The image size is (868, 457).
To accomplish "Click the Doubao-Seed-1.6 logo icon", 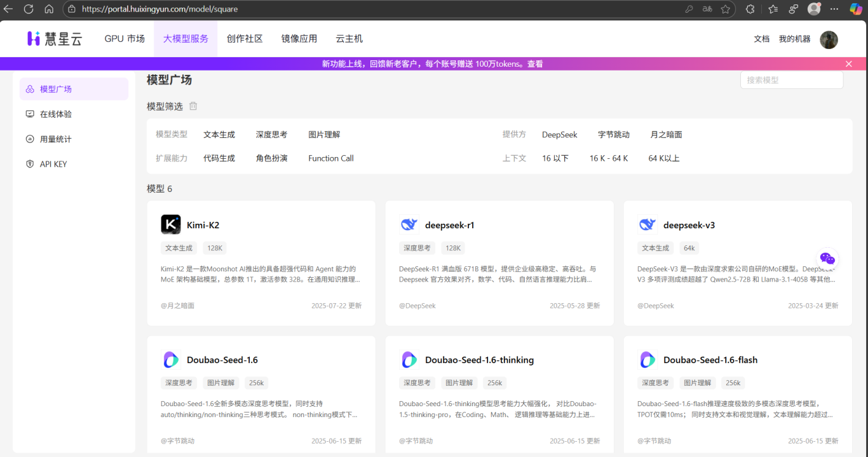I will pos(171,360).
